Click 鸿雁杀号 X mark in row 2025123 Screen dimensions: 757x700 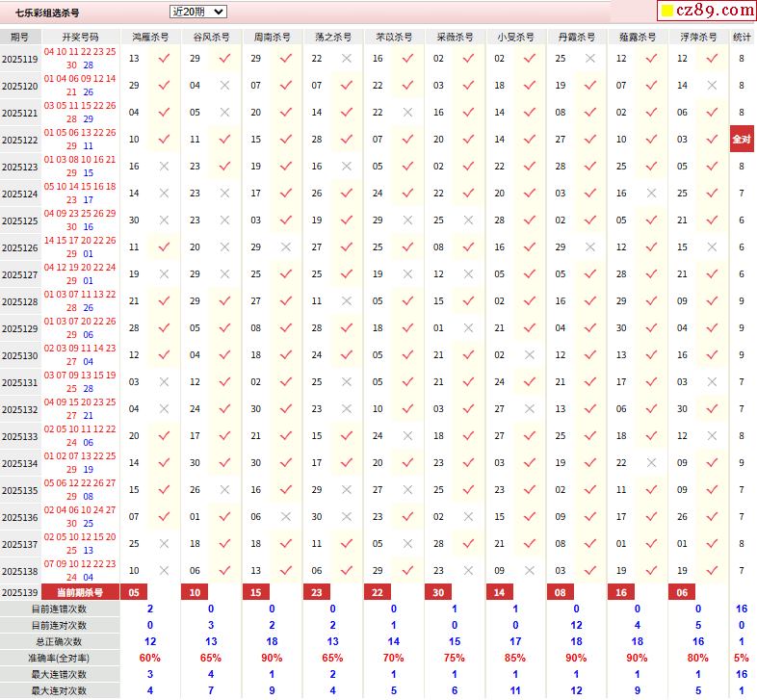(x=165, y=167)
